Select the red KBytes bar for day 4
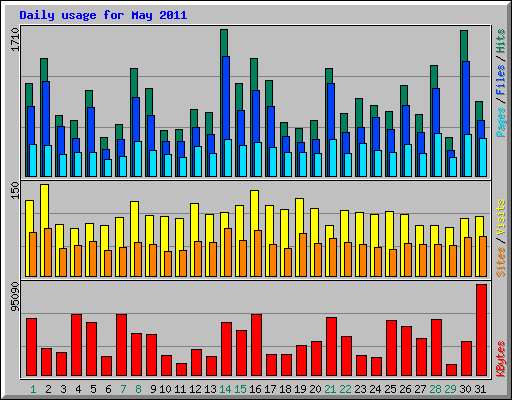This screenshot has height=400, width=512. tap(76, 345)
